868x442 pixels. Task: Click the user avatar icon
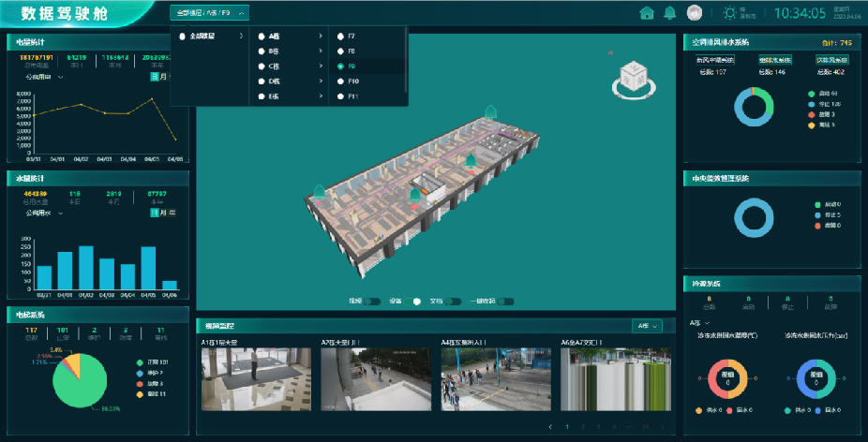(695, 13)
